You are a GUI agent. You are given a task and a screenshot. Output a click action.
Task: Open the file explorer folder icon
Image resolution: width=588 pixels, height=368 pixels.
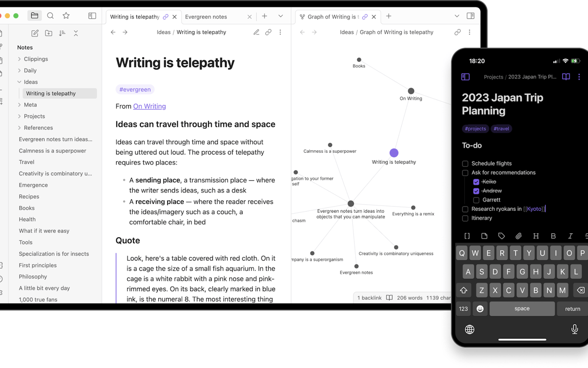pos(34,16)
